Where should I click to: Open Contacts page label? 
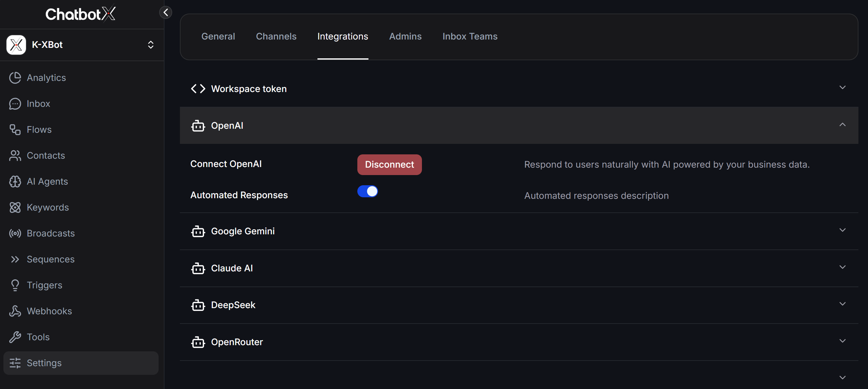[x=46, y=156]
